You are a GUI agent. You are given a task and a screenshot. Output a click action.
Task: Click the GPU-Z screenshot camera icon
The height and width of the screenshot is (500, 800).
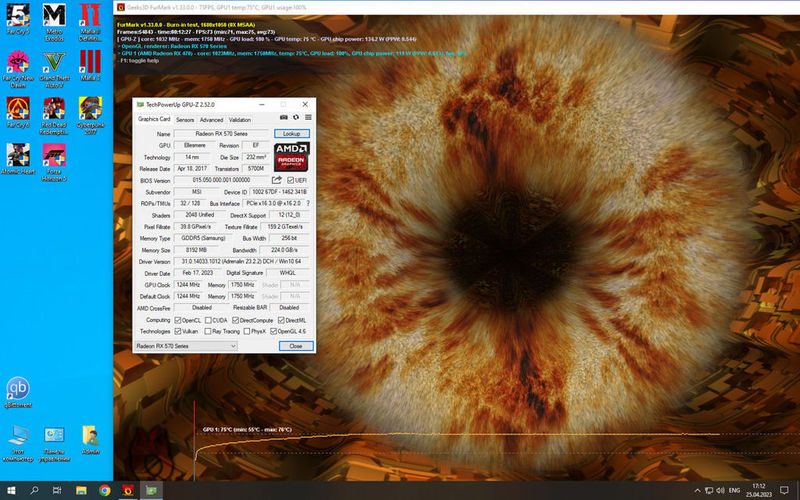(284, 119)
